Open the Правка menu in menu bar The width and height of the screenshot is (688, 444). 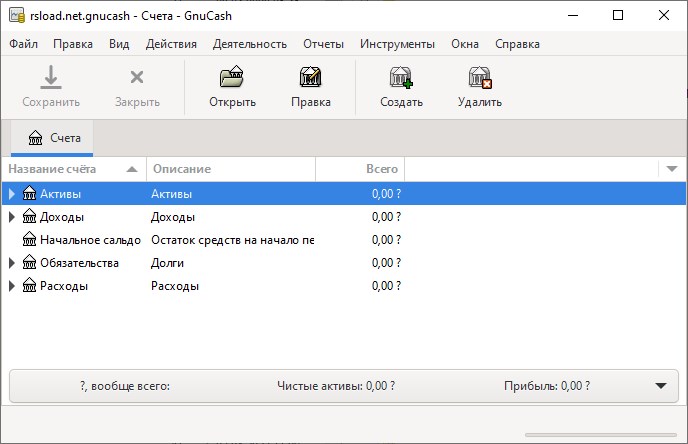(x=73, y=44)
